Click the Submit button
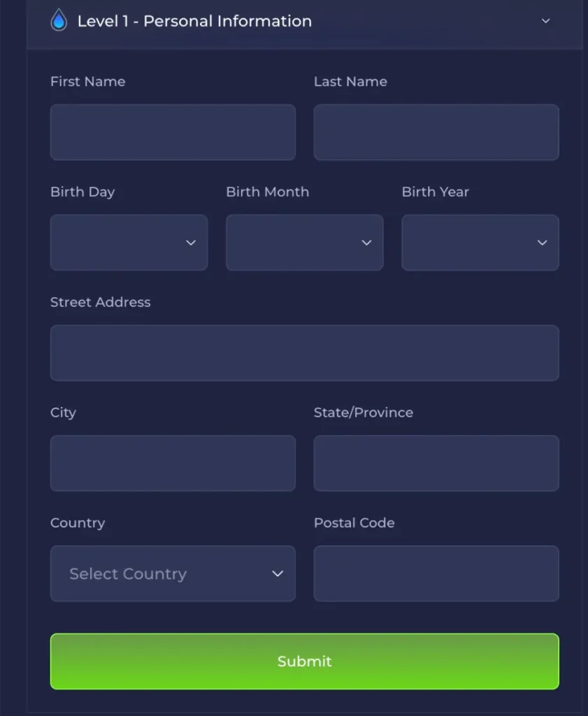Screen dimensions: 588x716 304,661
